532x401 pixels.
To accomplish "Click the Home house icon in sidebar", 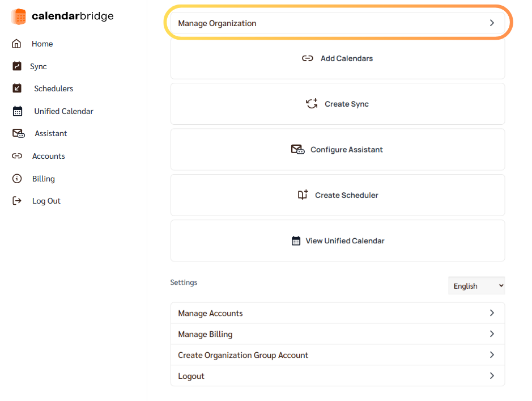I will tap(16, 44).
